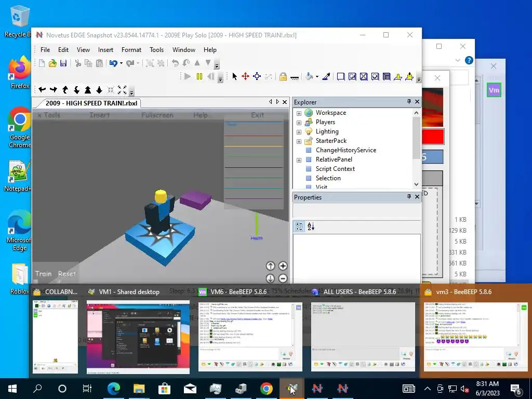Select the red move tool
This screenshot has height=399, width=532.
coord(245,76)
